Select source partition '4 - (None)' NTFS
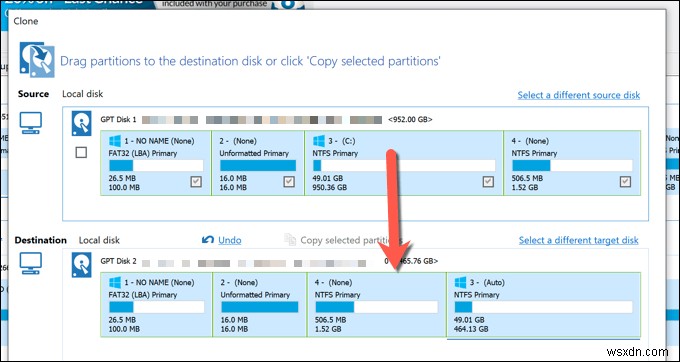Viewport: 680px width, 362px height. (572, 163)
